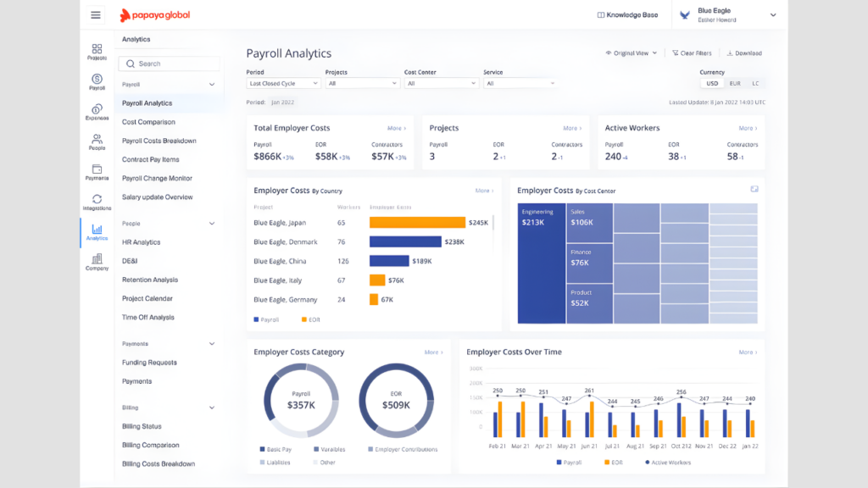
Task: Switch currency to LC
Action: [x=755, y=83]
